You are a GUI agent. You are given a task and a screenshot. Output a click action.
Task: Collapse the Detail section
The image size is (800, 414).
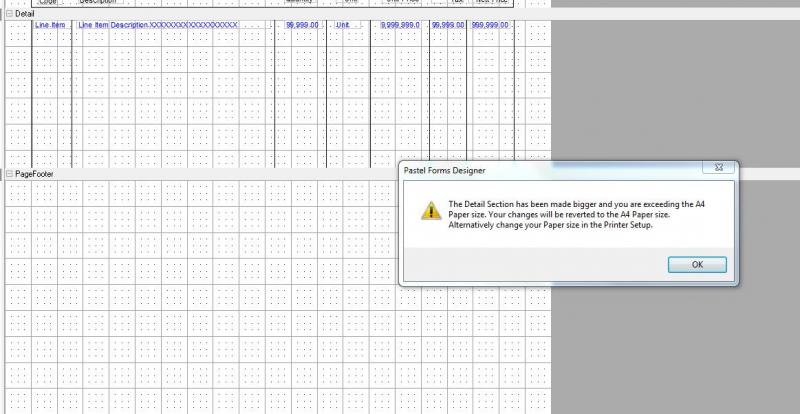(x=9, y=13)
